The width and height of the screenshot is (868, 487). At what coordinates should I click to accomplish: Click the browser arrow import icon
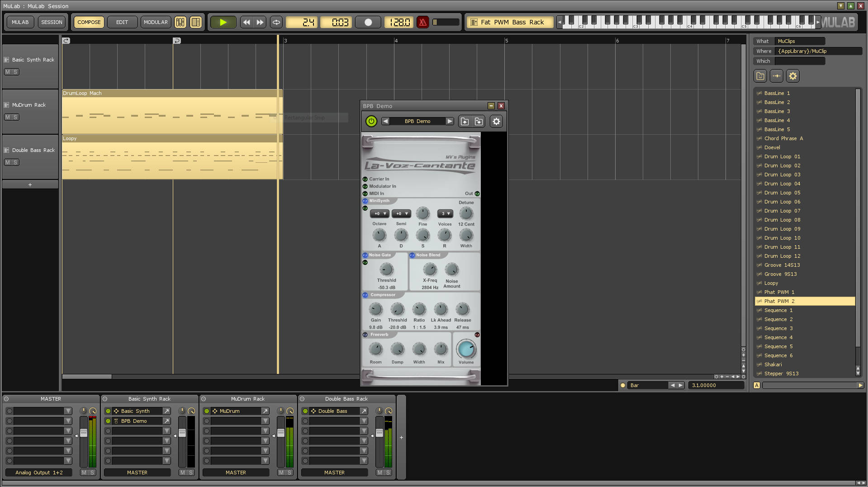[x=777, y=76]
